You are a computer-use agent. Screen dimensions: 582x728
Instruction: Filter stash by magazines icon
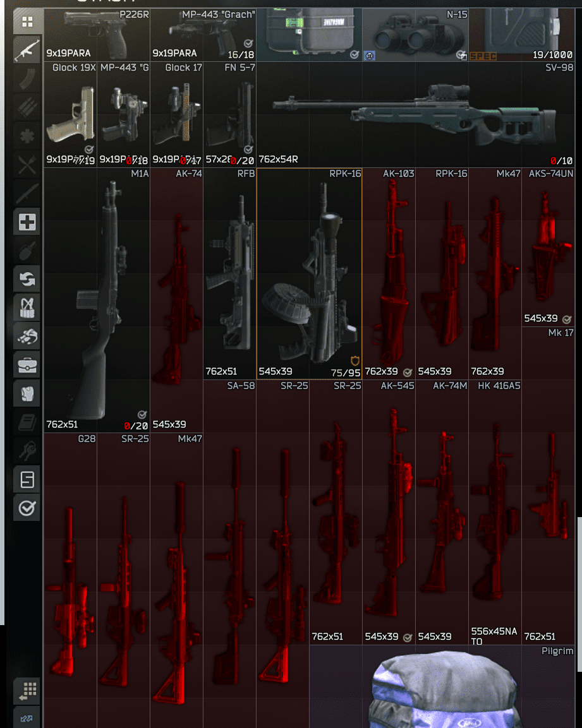27,78
